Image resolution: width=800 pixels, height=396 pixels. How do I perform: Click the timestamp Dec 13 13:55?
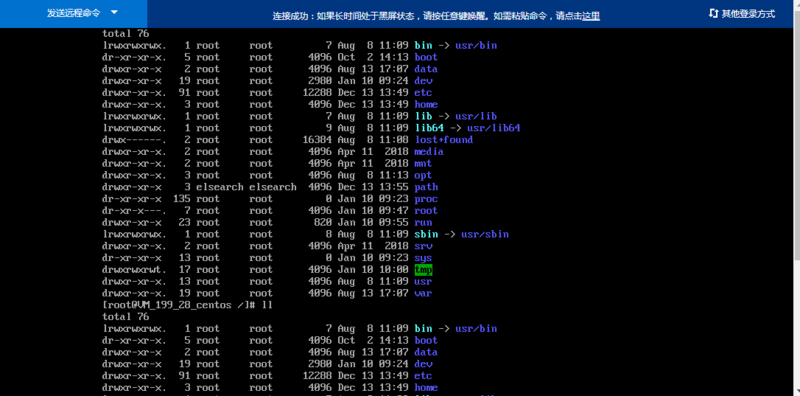click(x=373, y=187)
